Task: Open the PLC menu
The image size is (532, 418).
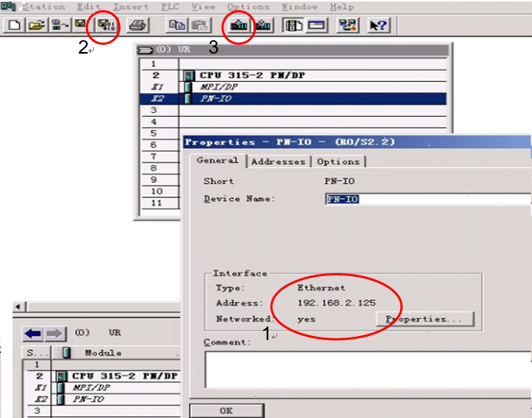Action: [x=170, y=7]
